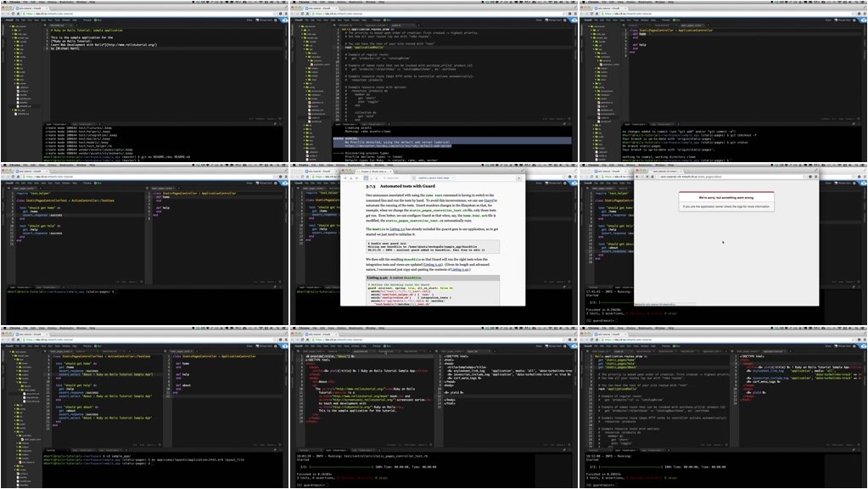Open History menu in README frame's mac menu bar
Screen dimensions: 868x489
click(52, 3)
